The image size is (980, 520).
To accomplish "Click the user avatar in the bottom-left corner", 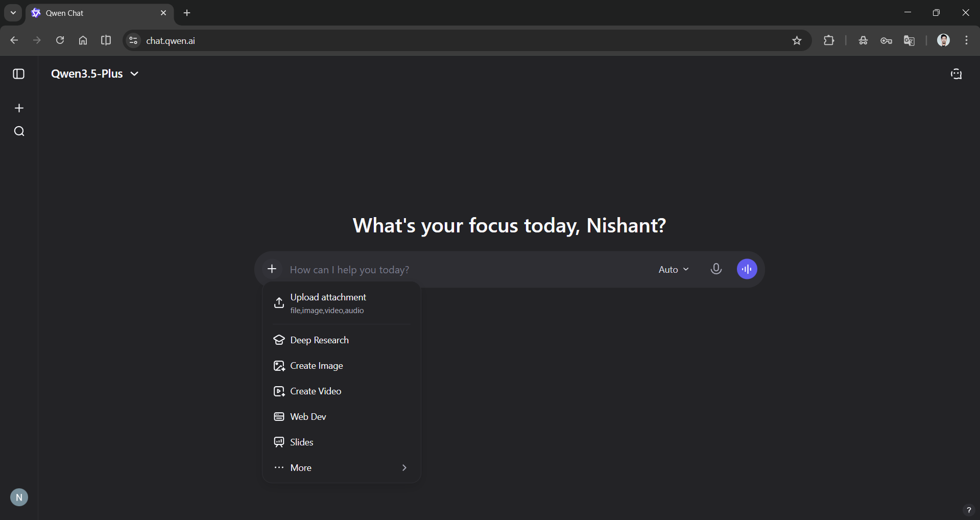I will pyautogui.click(x=19, y=497).
